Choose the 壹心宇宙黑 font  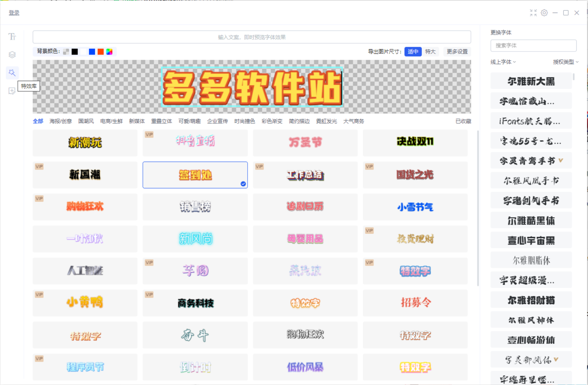coord(531,240)
